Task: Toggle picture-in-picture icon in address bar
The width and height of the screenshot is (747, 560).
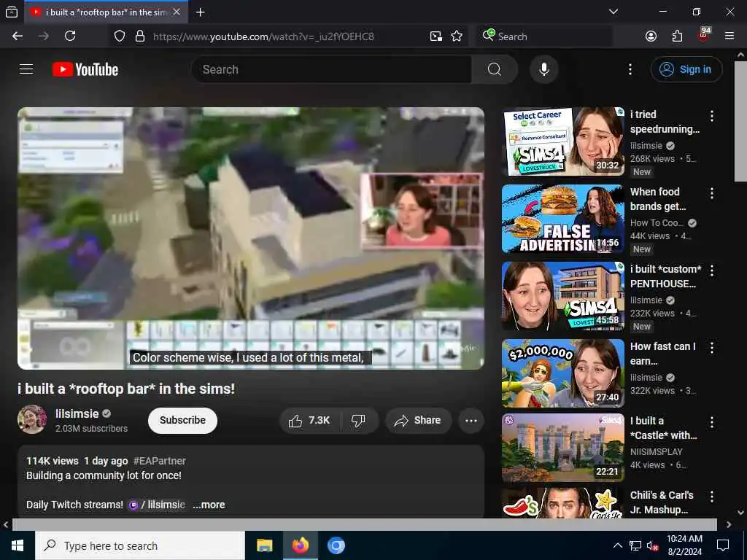Action: point(436,36)
